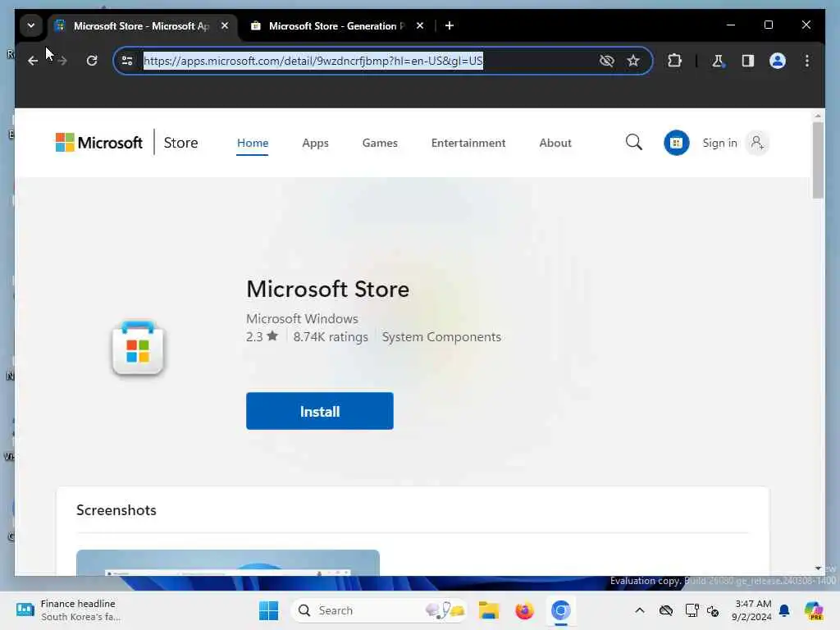The image size is (840, 630).
Task: Open Chrome Labs flask icon
Action: tap(718, 61)
